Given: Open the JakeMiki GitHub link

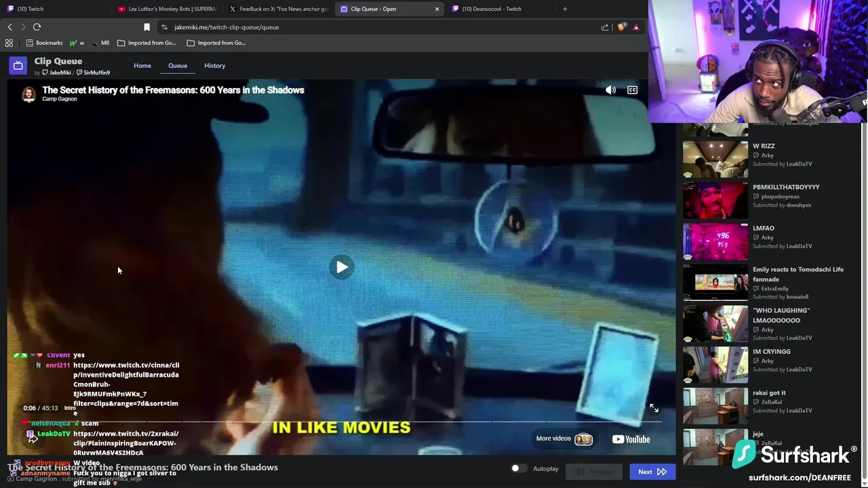Looking at the screenshot, I should [x=56, y=73].
